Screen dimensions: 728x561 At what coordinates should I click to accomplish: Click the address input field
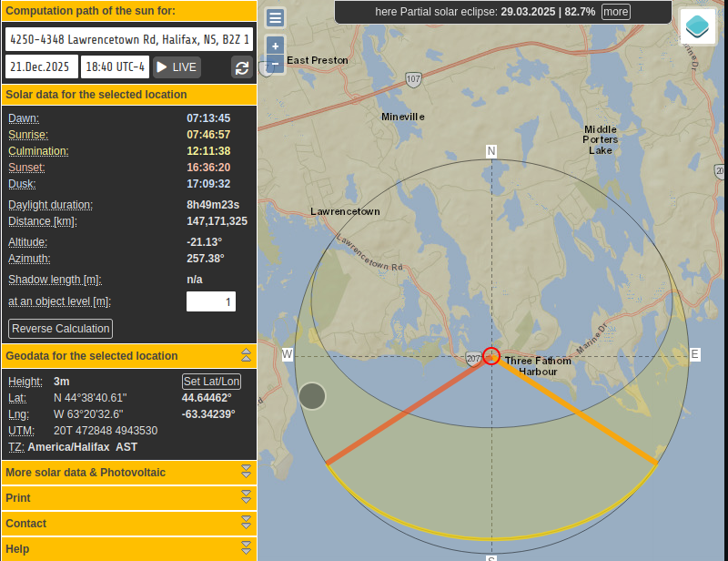coord(128,40)
